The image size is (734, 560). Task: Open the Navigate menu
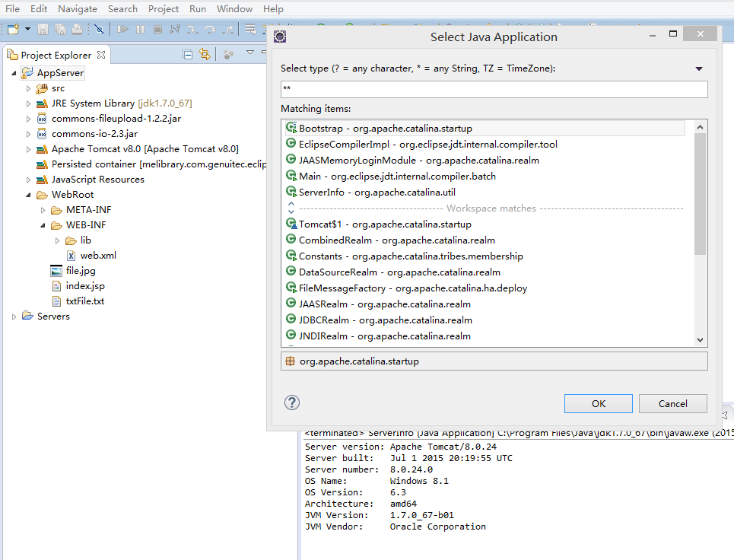pyautogui.click(x=78, y=9)
